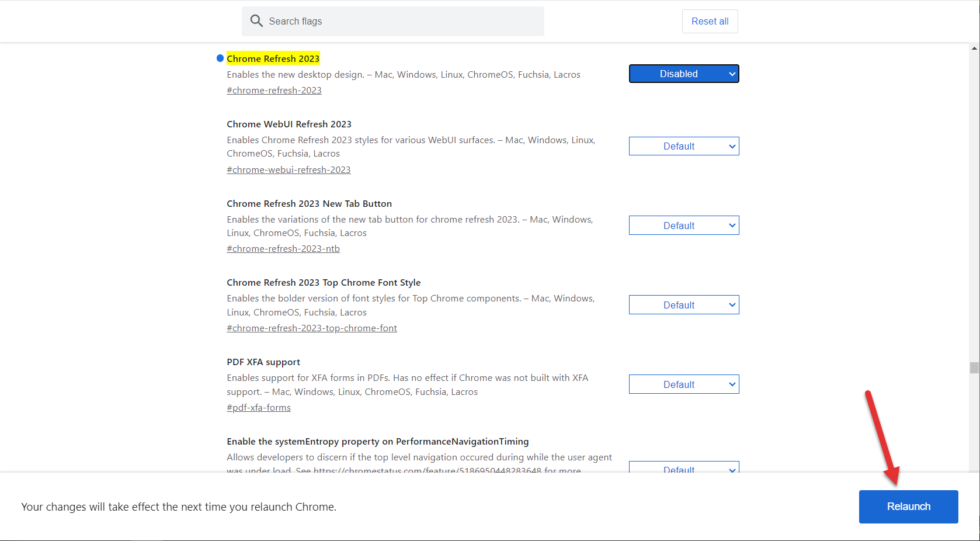Click the Reset all button
Image resolution: width=980 pixels, height=541 pixels.
pos(710,21)
